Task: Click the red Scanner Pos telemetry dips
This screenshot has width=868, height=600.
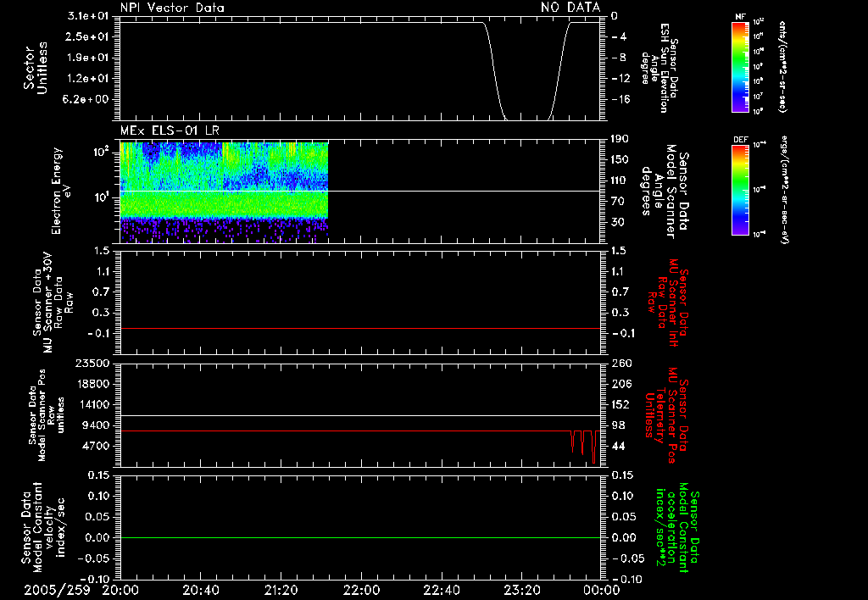Action: (585, 446)
